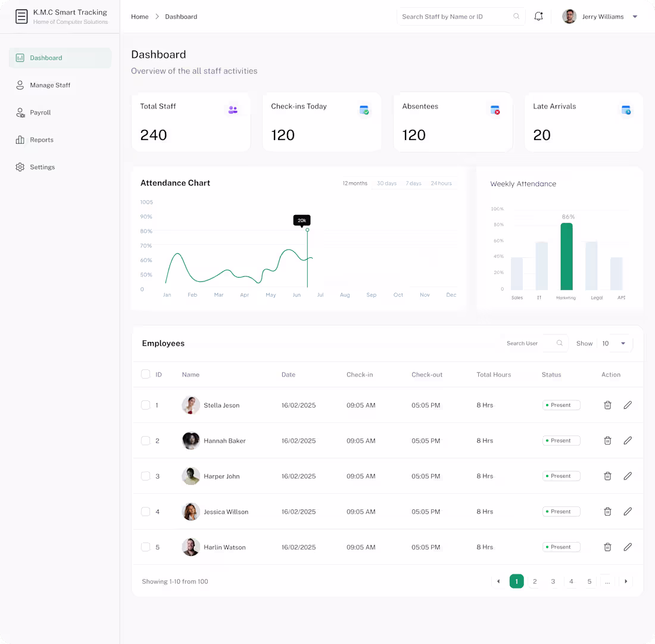
Task: Click the 20k marker on attendance chart
Action: (302, 220)
